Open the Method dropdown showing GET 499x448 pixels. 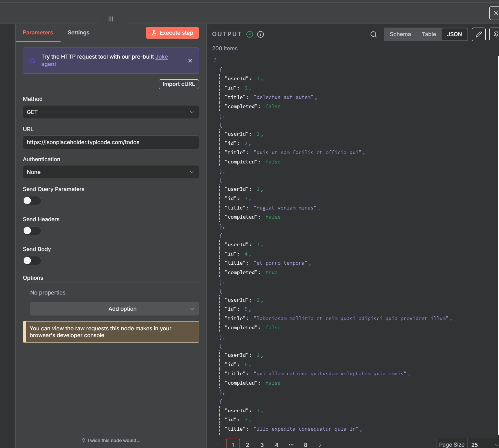111,112
